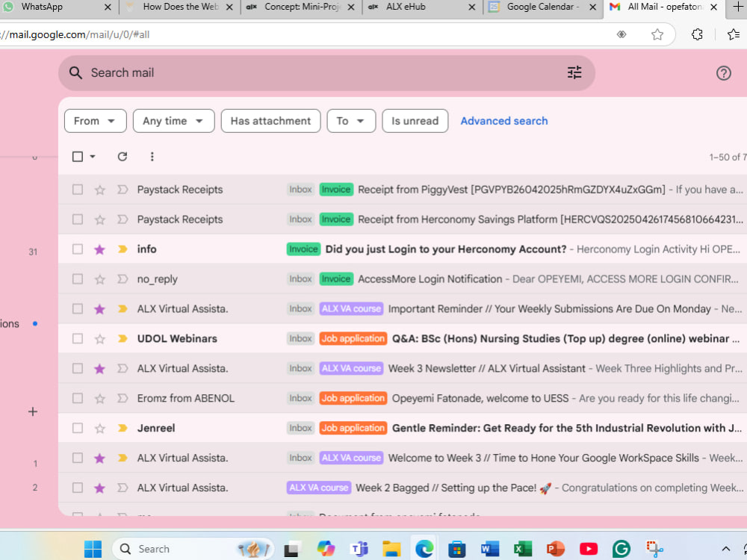747x560 pixels.
Task: Close the ALX eHub tab
Action: pos(471,7)
